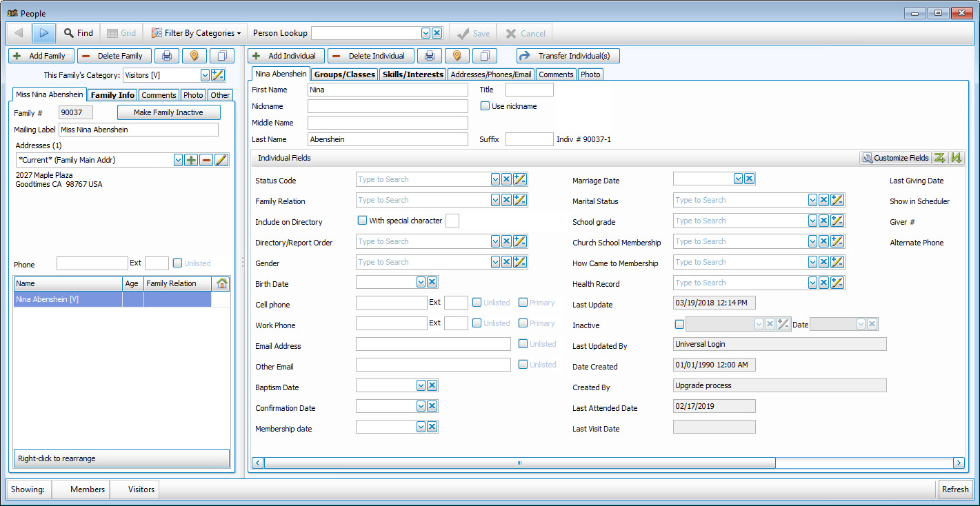Click the Transfer Individual(s) button

click(x=568, y=56)
